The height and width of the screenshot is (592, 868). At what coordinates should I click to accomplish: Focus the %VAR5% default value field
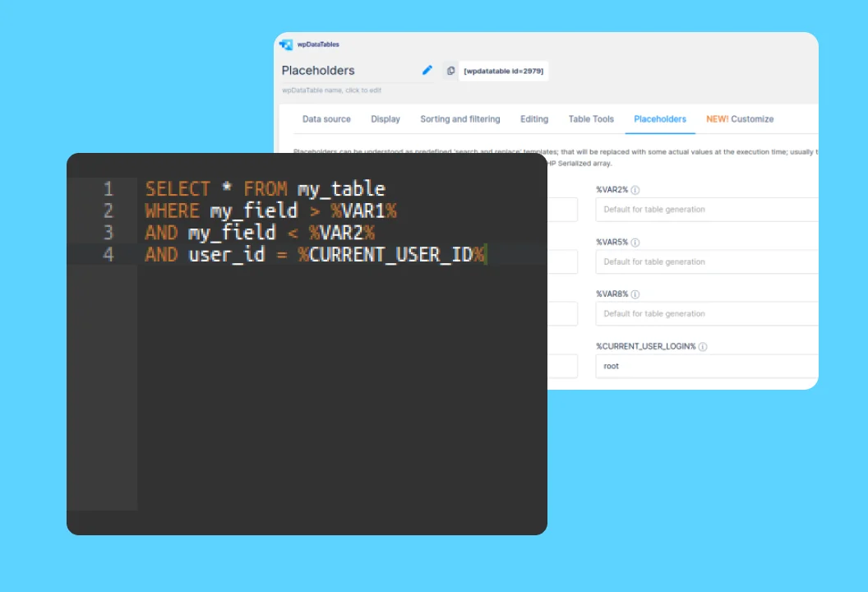tap(707, 261)
